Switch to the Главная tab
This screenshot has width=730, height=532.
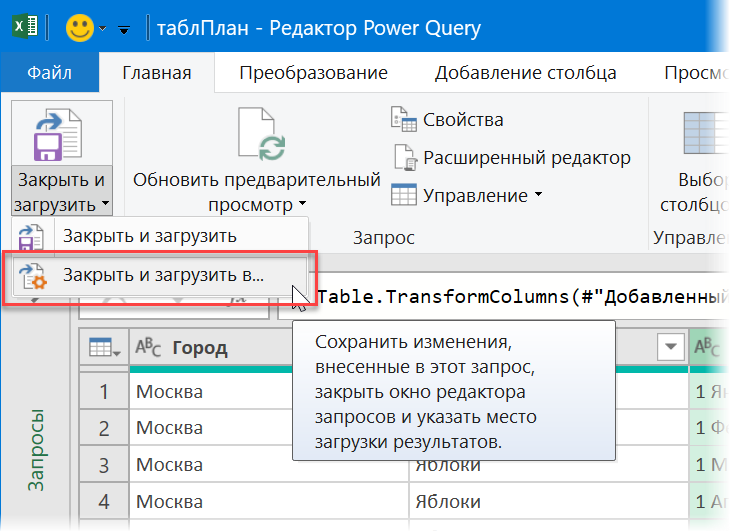tap(157, 73)
